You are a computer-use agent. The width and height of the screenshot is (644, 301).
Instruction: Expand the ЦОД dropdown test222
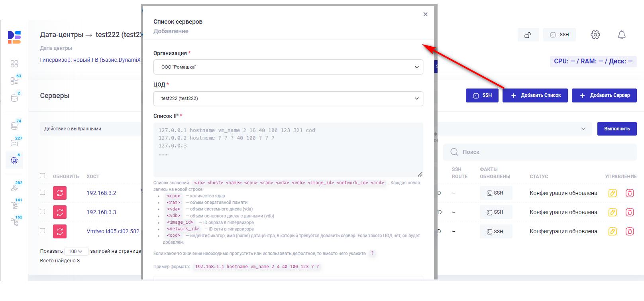pos(288,98)
